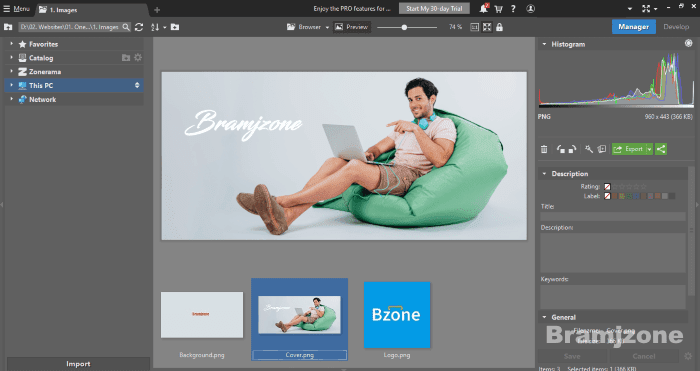Open Catalog settings gear icon
Viewport: 700px width, 371px height.
[138, 58]
